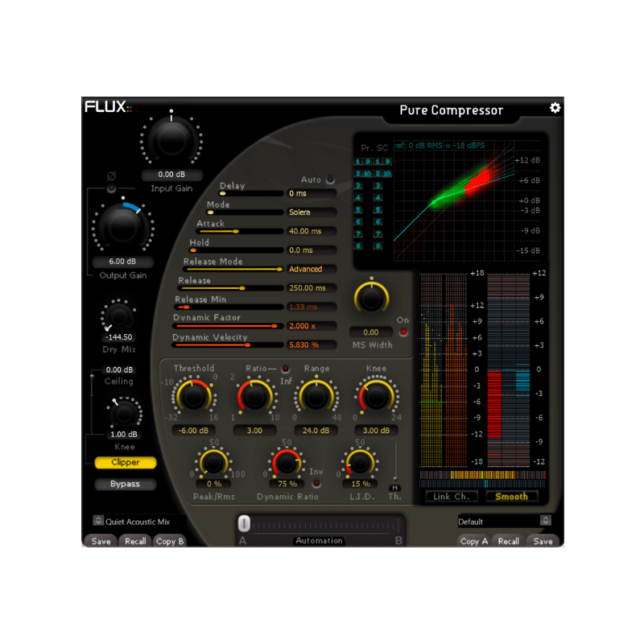Click the Clipper Knee knob
This screenshot has height=644, width=644.
124,415
